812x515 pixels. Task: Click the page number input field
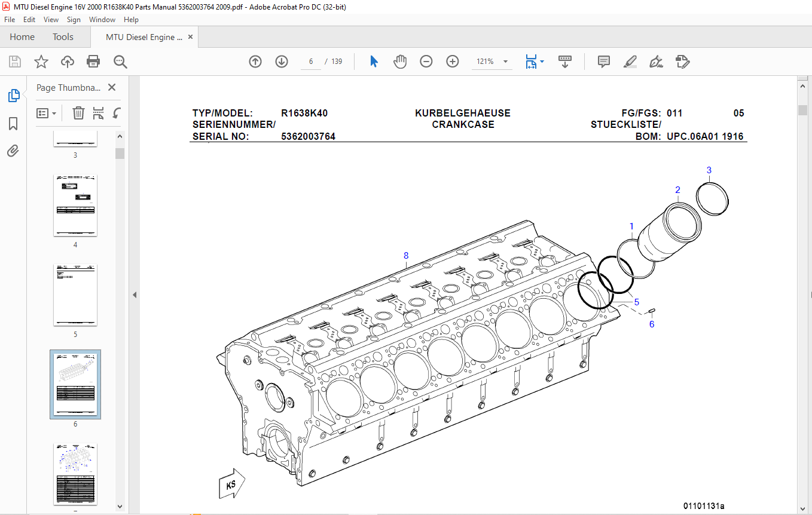[x=311, y=62]
